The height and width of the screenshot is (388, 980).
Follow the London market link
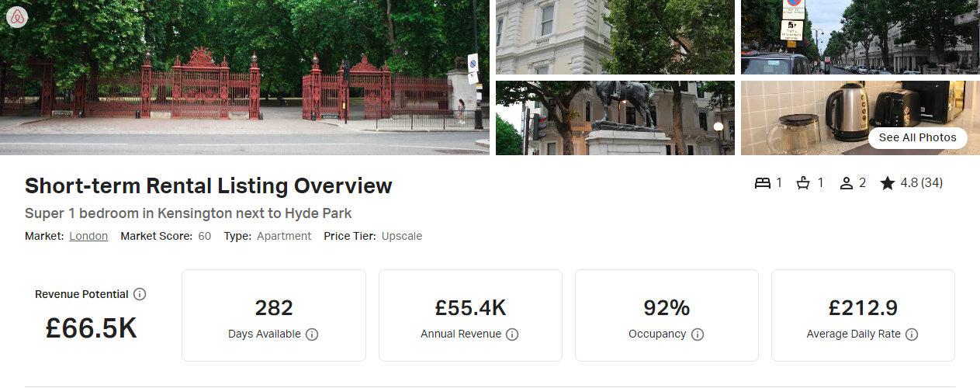click(x=88, y=236)
